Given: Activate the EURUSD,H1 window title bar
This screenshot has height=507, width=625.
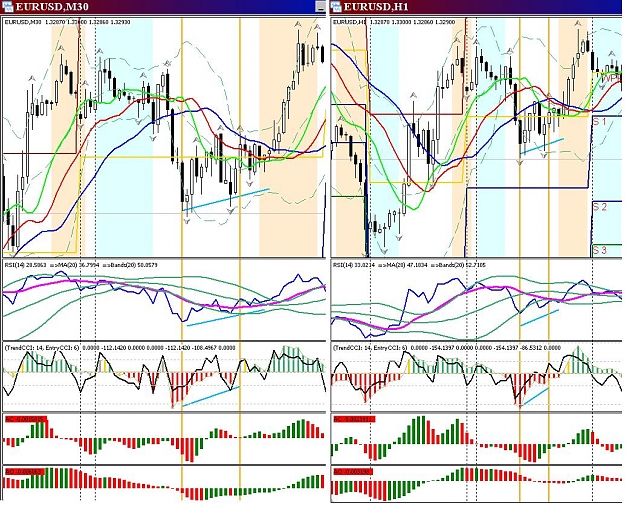Looking at the screenshot, I should point(477,6).
